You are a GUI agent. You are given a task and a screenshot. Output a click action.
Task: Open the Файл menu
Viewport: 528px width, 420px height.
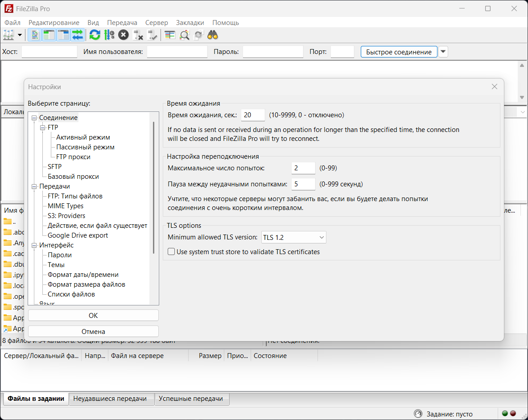(12, 23)
